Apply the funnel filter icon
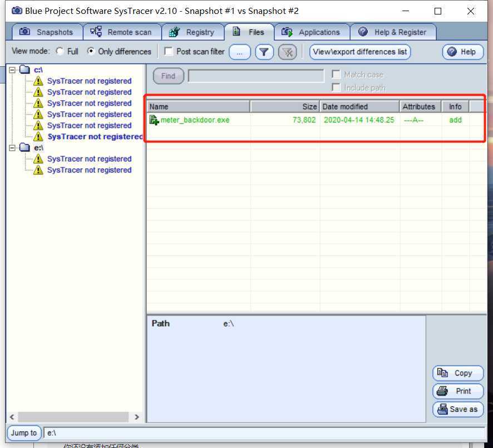Screen dimensions: 493x448 point(264,52)
